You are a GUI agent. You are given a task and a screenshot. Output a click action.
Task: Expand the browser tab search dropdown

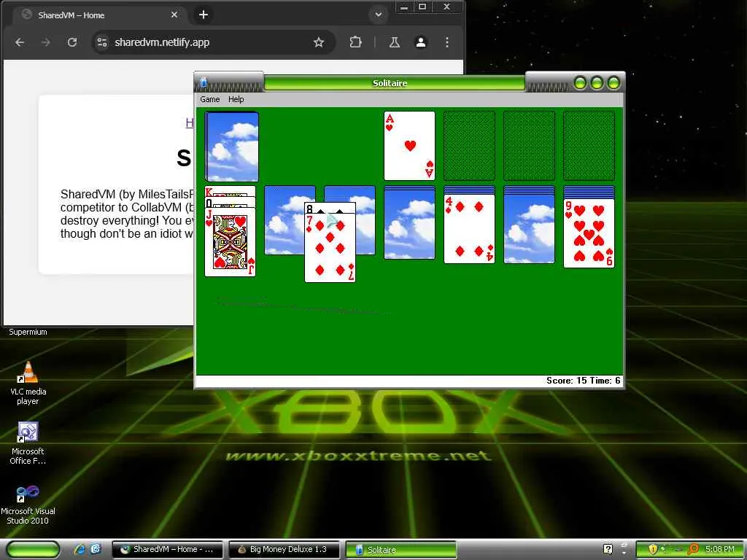379,15
